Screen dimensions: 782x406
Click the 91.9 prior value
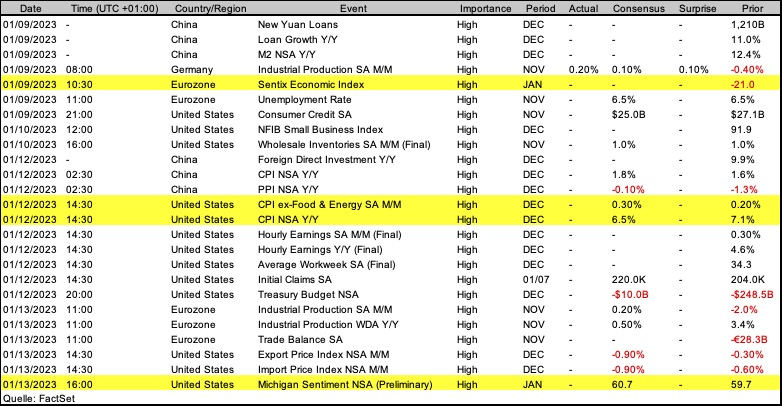741,129
